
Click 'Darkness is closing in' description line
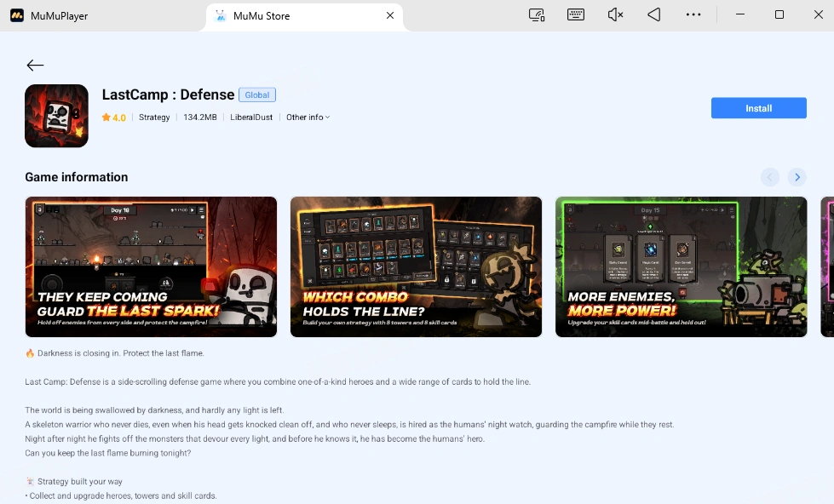pyautogui.click(x=115, y=353)
